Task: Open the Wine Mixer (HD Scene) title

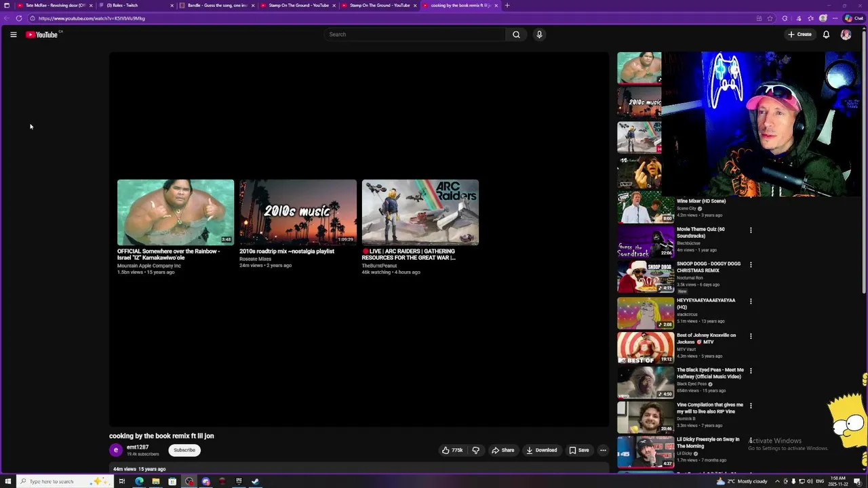Action: tap(701, 201)
